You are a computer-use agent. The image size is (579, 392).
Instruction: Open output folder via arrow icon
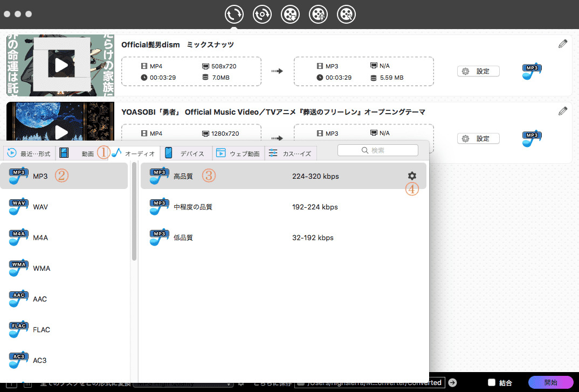coord(452,382)
